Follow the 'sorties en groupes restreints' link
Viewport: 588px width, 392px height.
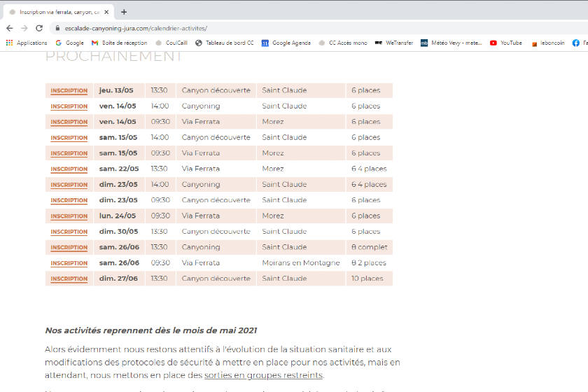(263, 375)
